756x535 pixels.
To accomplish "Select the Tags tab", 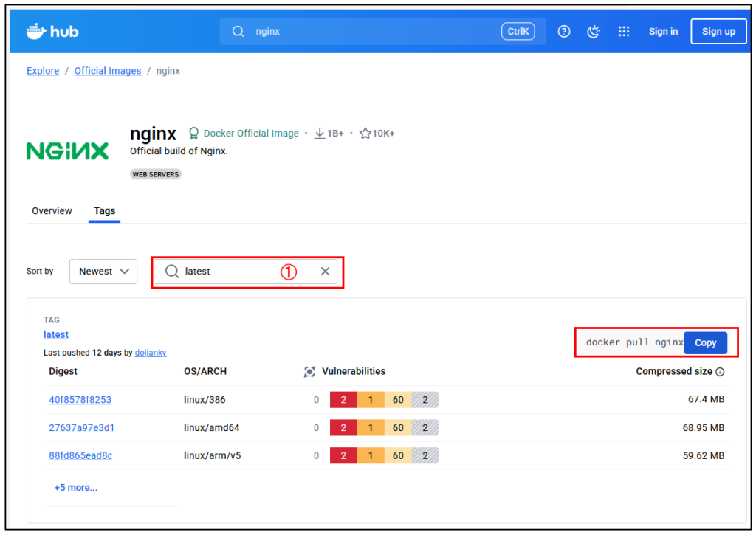I will click(104, 211).
